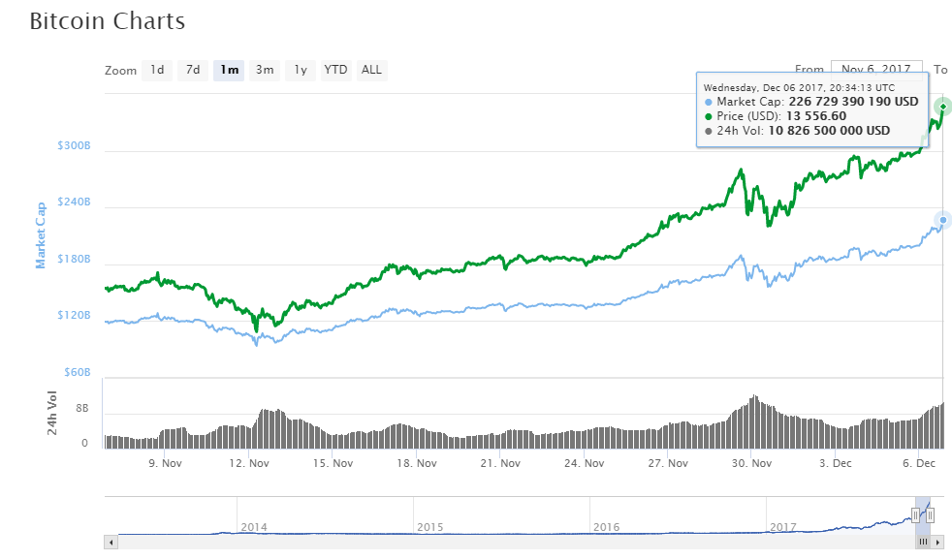Click the 2014 area in the navigator timeline

(254, 527)
